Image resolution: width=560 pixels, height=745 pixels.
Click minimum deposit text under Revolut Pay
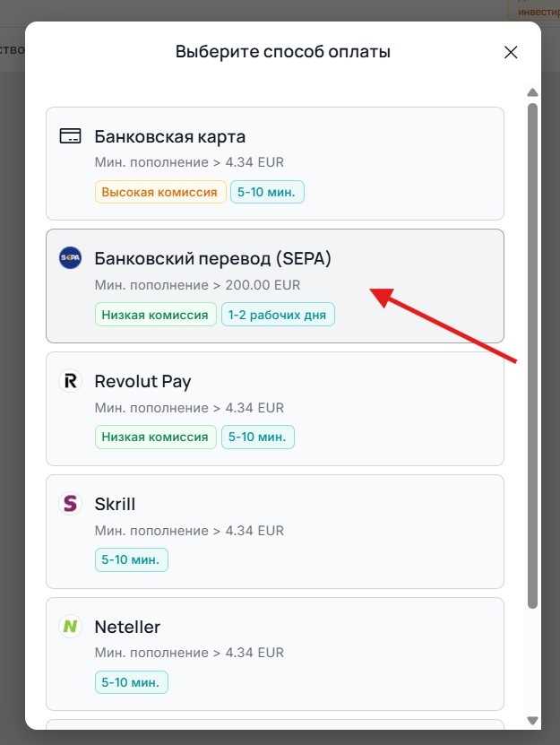[x=189, y=408]
